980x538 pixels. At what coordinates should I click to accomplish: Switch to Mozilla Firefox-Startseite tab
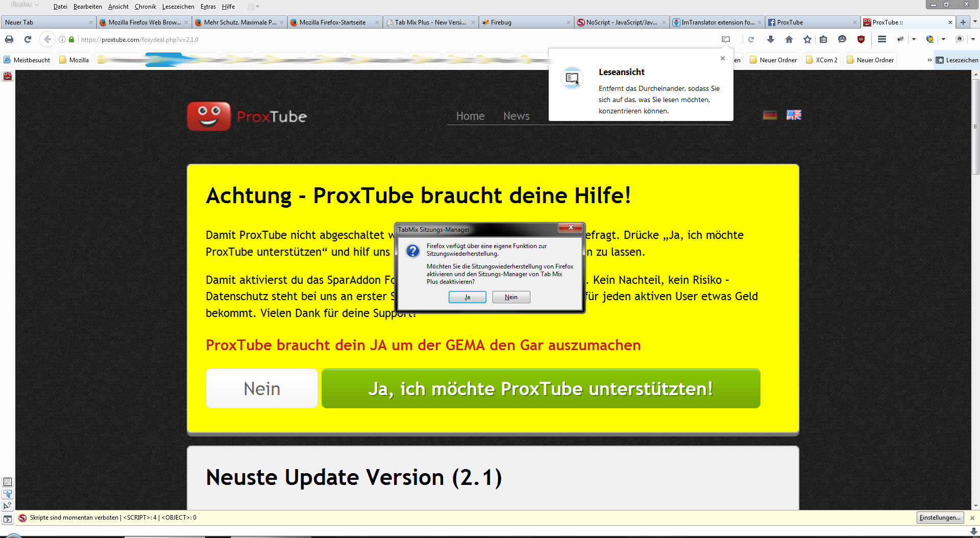click(x=335, y=22)
